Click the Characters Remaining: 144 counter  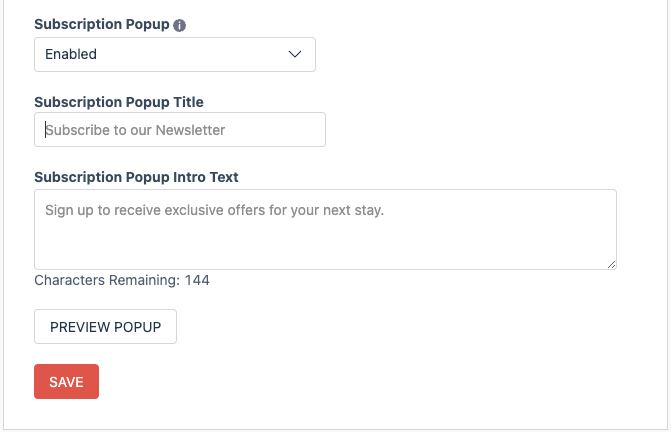[x=122, y=280]
